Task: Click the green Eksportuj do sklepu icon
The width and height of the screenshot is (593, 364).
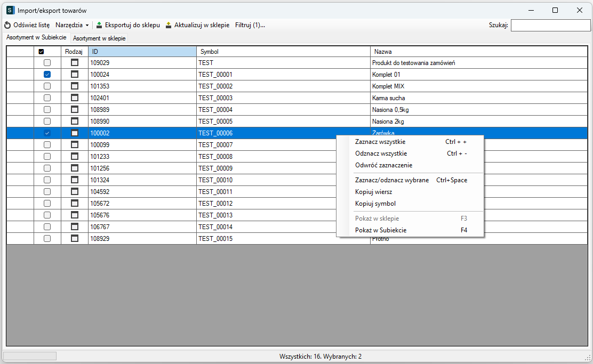Action: pos(99,25)
